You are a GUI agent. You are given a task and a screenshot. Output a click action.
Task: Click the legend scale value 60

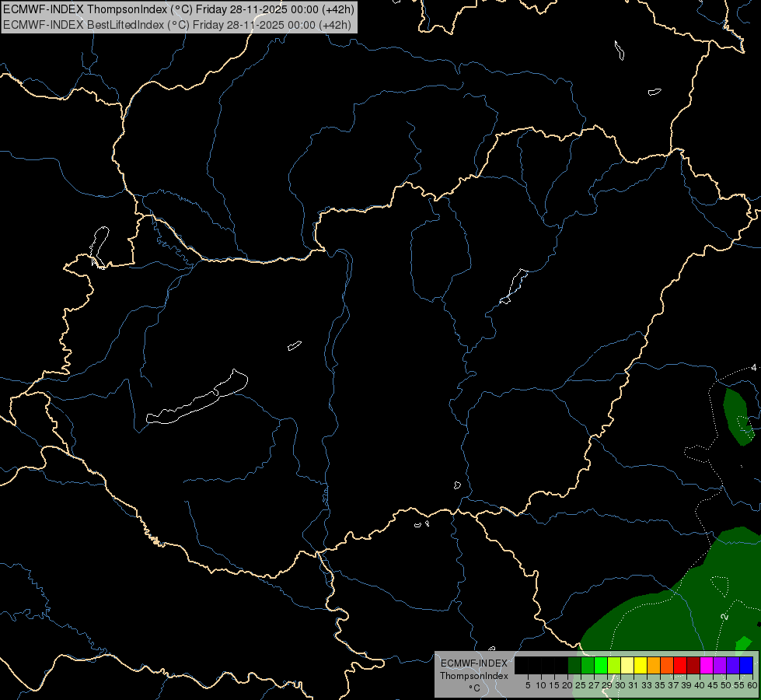(x=752, y=685)
